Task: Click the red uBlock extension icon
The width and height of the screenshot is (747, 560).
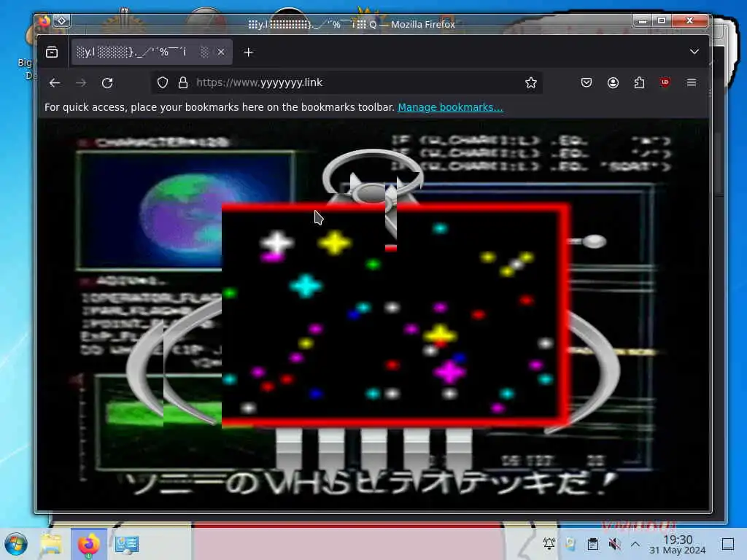Action: [x=665, y=82]
